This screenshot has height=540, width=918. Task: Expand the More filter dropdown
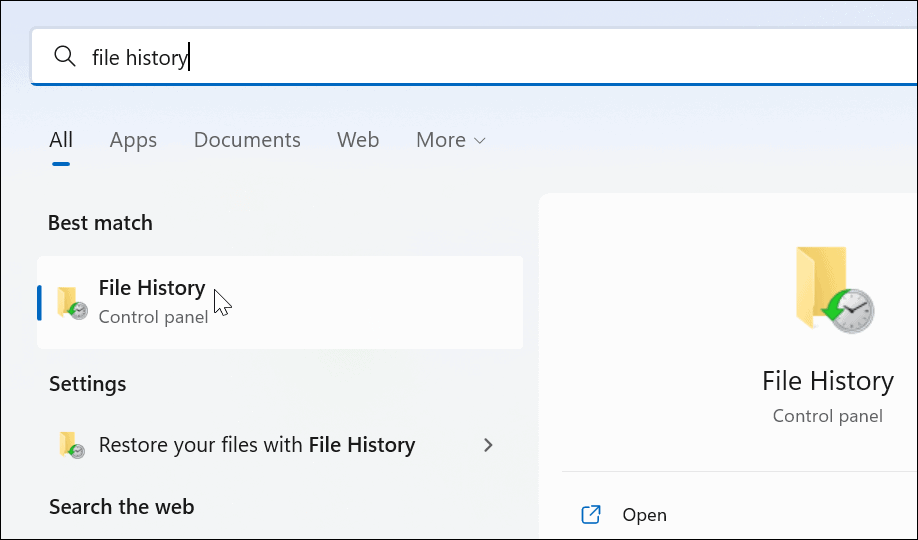click(x=451, y=140)
